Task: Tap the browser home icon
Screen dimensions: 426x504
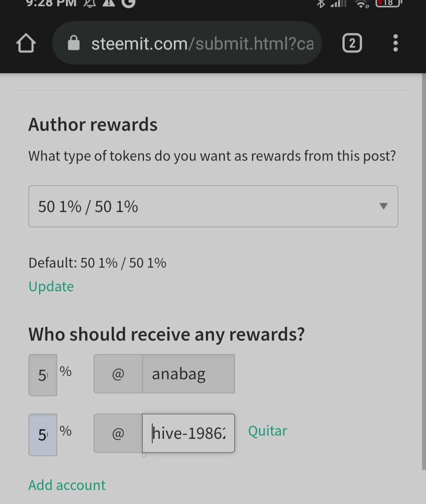Action: click(x=26, y=43)
